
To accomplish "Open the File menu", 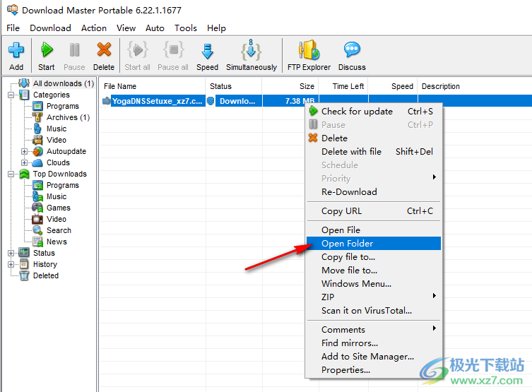I will [13, 28].
